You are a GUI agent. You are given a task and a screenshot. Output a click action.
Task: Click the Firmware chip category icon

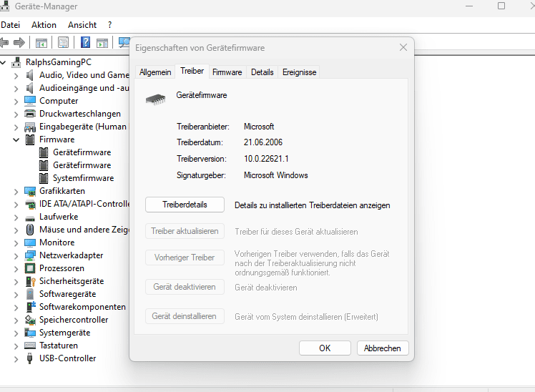tap(30, 139)
